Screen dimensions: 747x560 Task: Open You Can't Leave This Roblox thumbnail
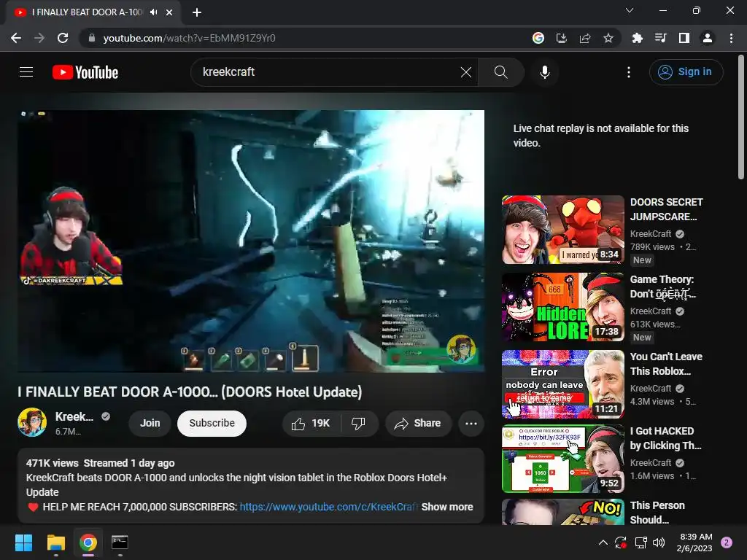pos(562,384)
